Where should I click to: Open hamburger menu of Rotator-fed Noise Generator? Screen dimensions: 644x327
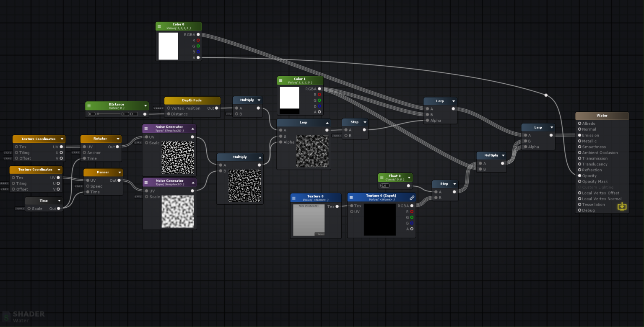coord(146,129)
